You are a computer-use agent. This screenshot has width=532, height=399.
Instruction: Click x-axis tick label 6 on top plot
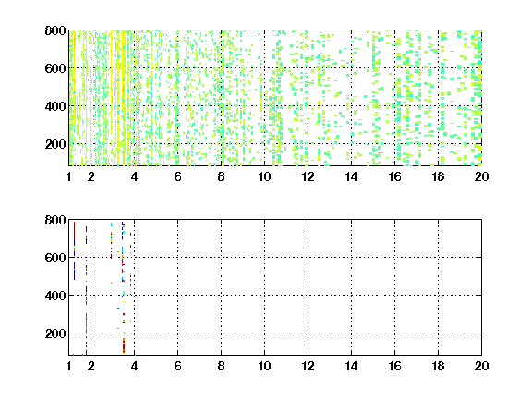(x=177, y=176)
